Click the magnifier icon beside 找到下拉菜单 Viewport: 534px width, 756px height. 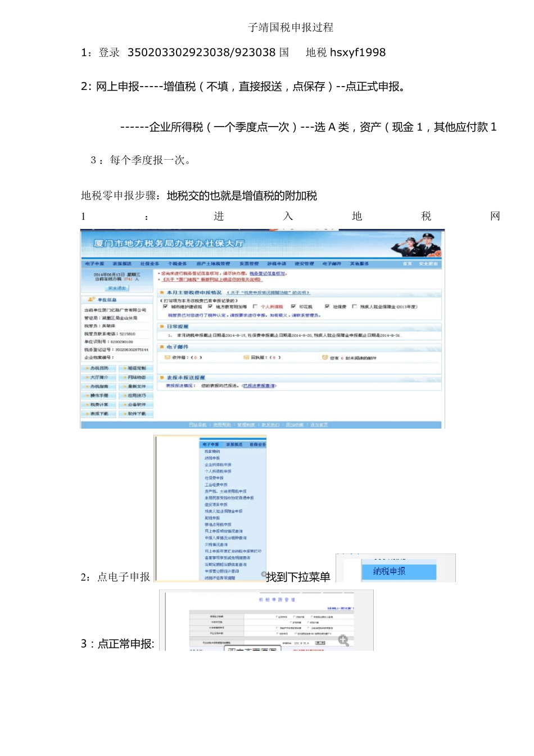263,574
